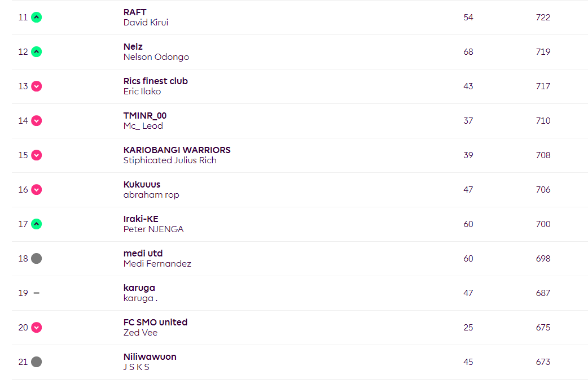Click pink down arrow beside rank 16
The image size is (588, 383).
(x=36, y=190)
